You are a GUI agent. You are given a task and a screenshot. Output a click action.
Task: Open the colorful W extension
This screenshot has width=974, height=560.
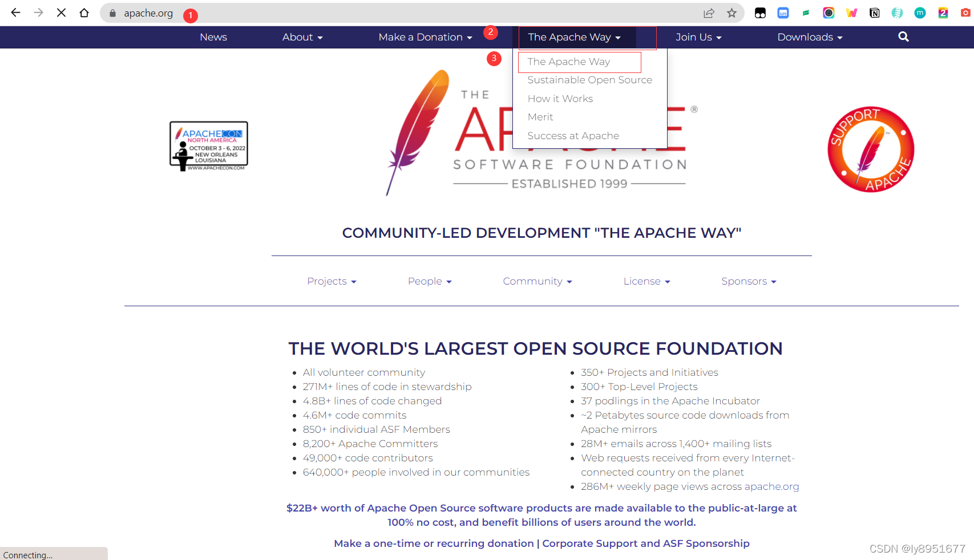tap(851, 13)
